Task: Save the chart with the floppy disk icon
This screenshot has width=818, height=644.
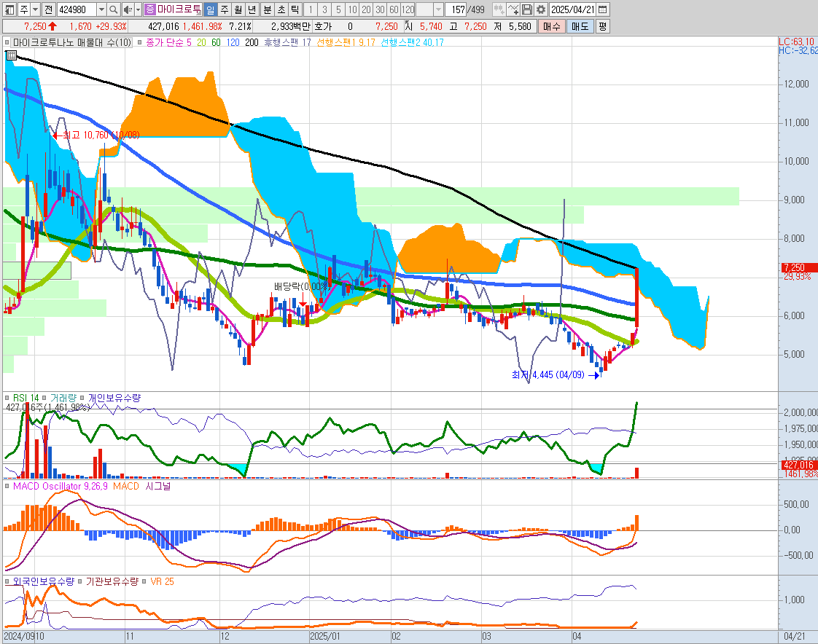Action: click(527, 9)
